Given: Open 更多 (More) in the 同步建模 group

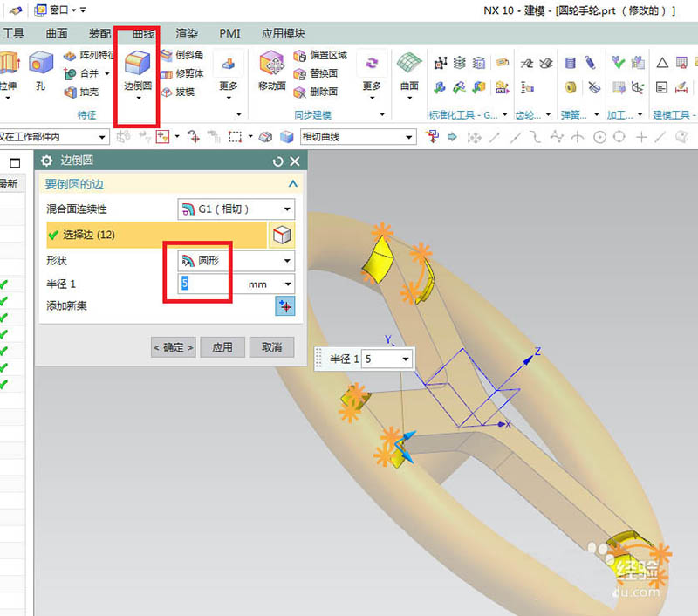Looking at the screenshot, I should coord(372,76).
